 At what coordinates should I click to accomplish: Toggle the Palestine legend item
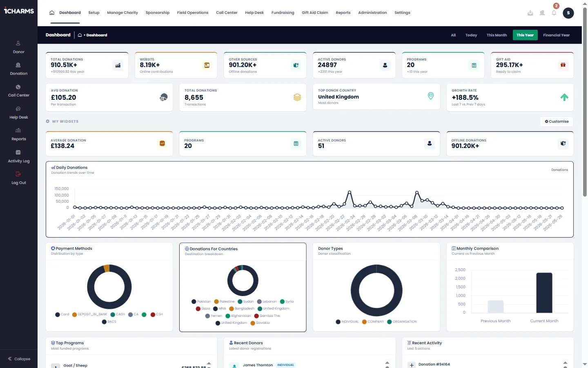pos(224,301)
